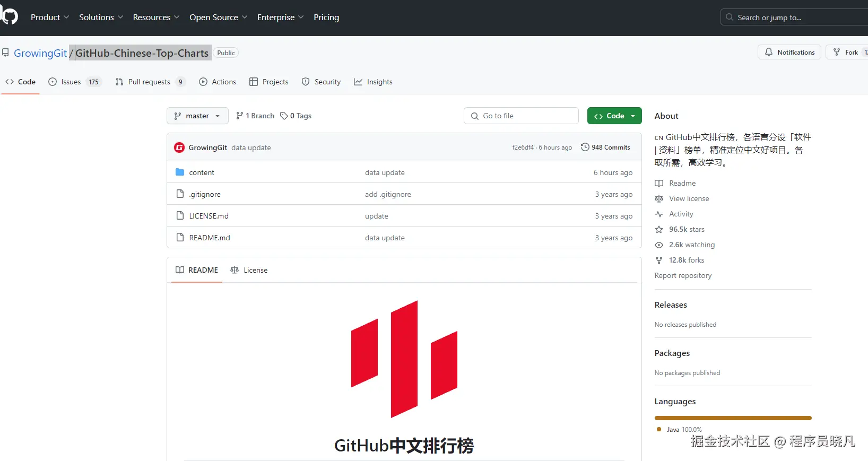
Task: Open the README.md file
Action: point(210,238)
